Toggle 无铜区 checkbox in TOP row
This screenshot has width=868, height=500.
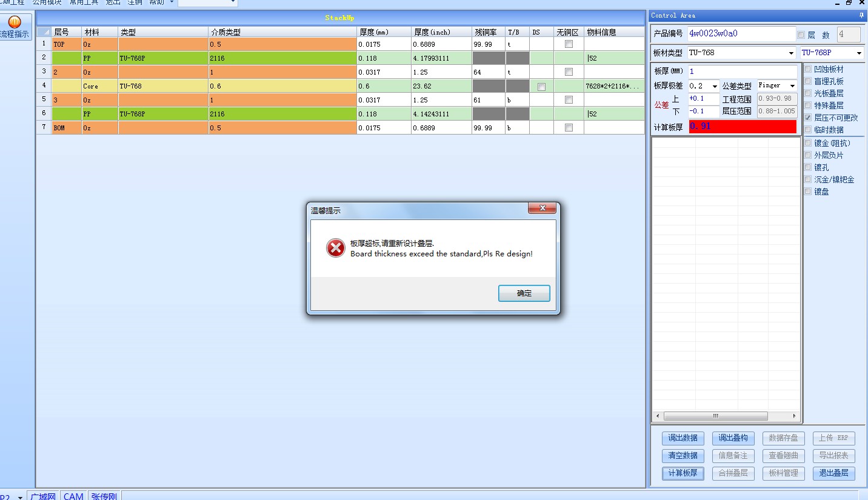(569, 44)
